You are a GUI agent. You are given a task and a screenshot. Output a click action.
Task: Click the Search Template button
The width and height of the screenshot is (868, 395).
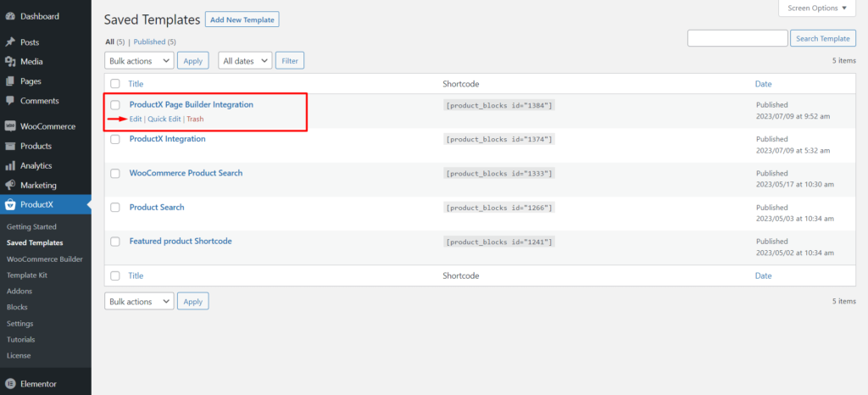coord(823,38)
